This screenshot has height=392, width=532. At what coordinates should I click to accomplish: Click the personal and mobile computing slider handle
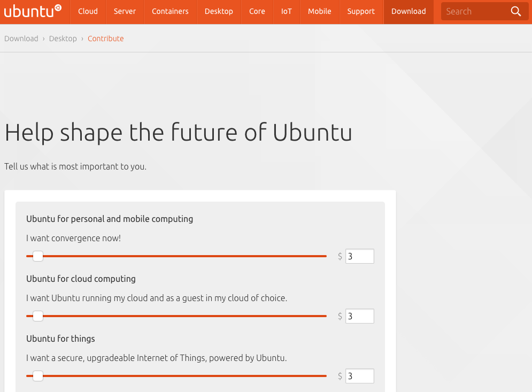[38, 256]
